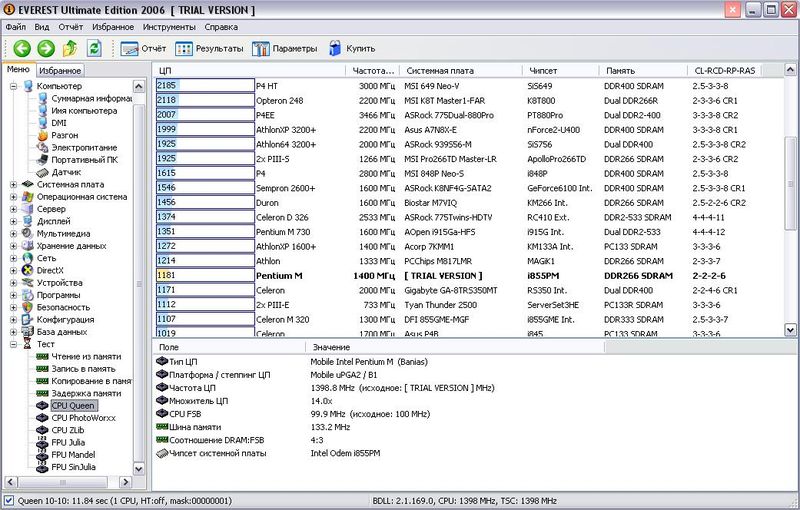
Task: Sort by CL-RCD-RP-RAS column header
Action: [x=725, y=70]
